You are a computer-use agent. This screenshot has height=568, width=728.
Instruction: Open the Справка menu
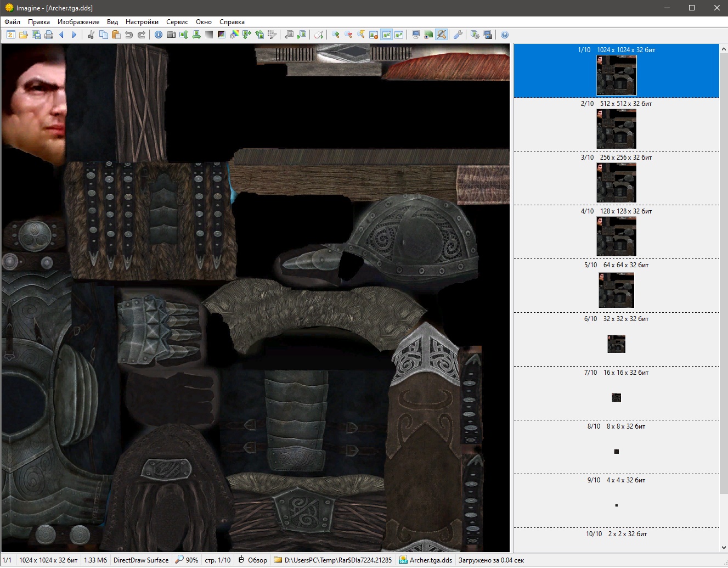(x=232, y=22)
